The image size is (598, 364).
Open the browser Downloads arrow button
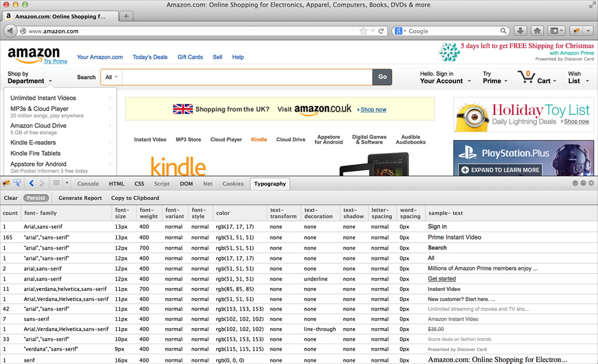coord(520,31)
